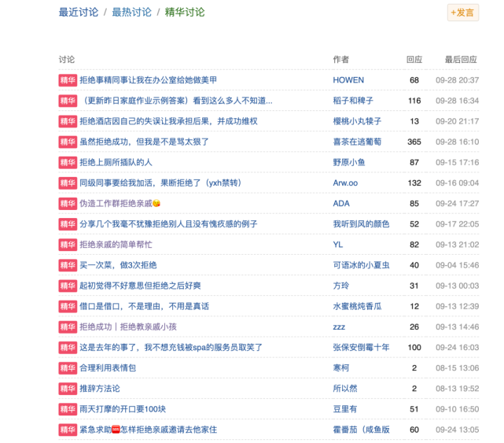Viewport: 504px width, 443px height.
Task: Click 精华 badge beside 合理利用表情包
Action: (68, 368)
